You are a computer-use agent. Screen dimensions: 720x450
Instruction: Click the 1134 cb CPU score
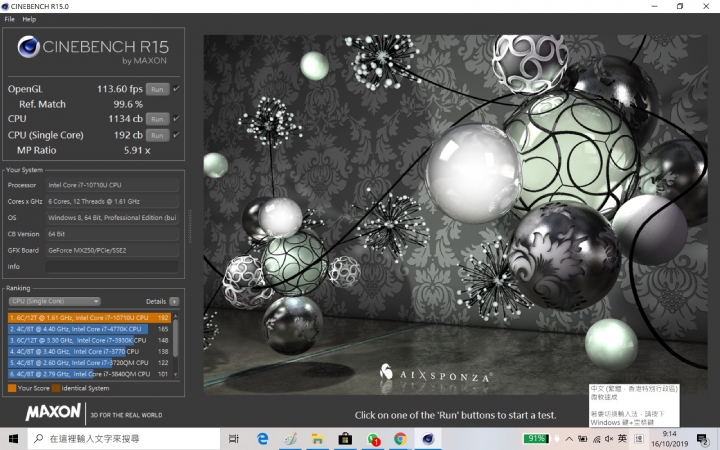125,119
